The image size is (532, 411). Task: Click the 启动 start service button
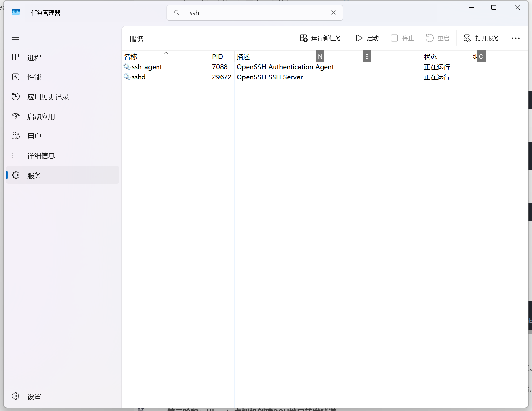pos(367,38)
